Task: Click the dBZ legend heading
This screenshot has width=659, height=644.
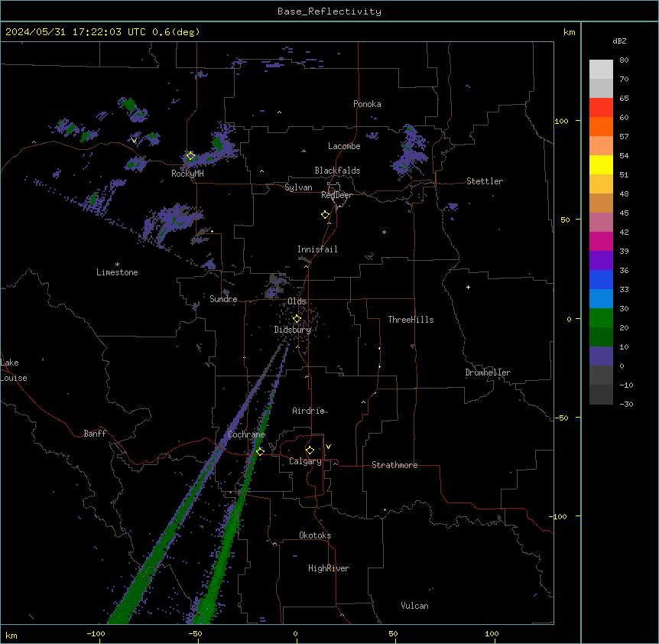Action: tap(619, 41)
